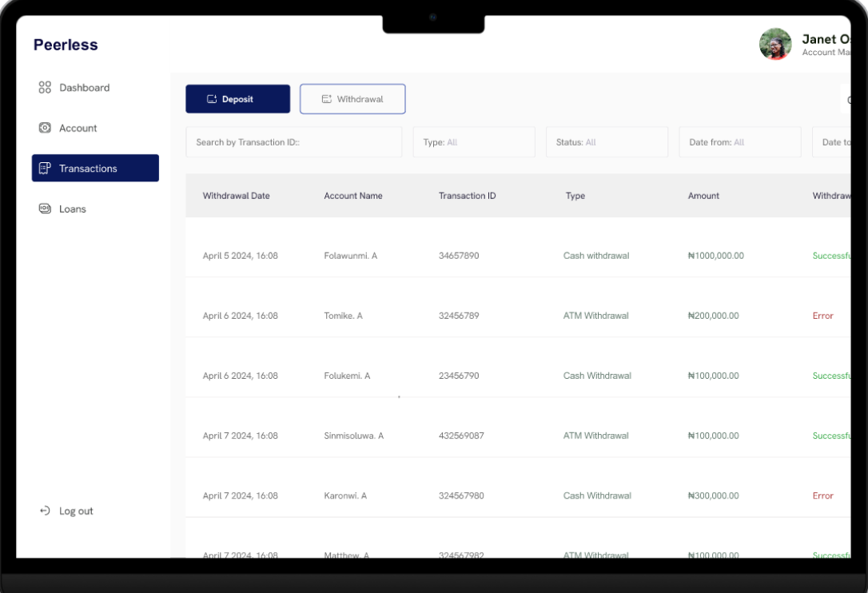Screen dimensions: 868x593
Task: Click the icon inside the Deposit button
Action: coord(212,99)
